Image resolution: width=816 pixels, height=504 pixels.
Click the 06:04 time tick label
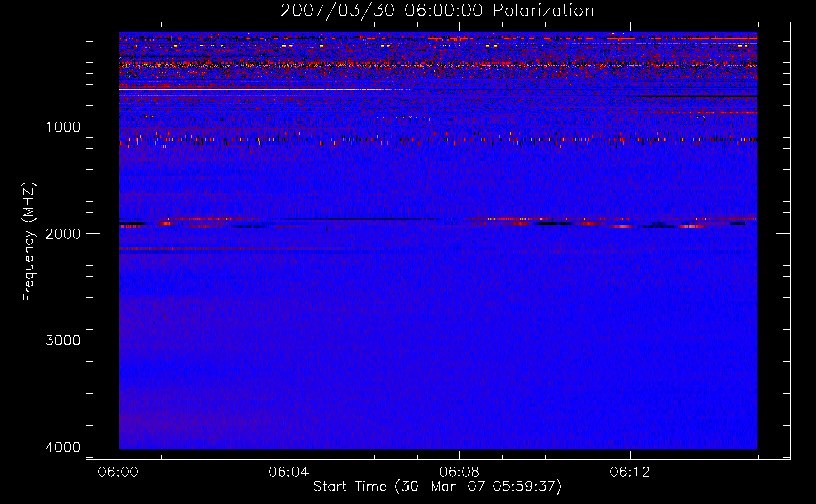[289, 472]
